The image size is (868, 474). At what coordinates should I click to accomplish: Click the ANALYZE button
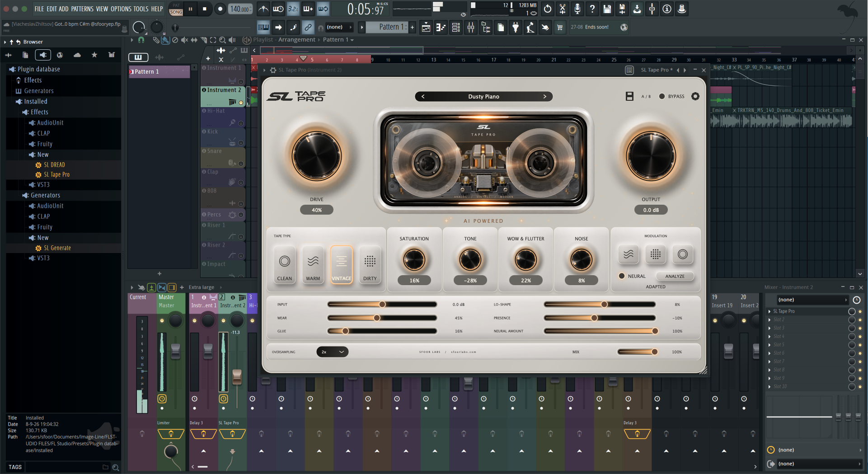(675, 276)
